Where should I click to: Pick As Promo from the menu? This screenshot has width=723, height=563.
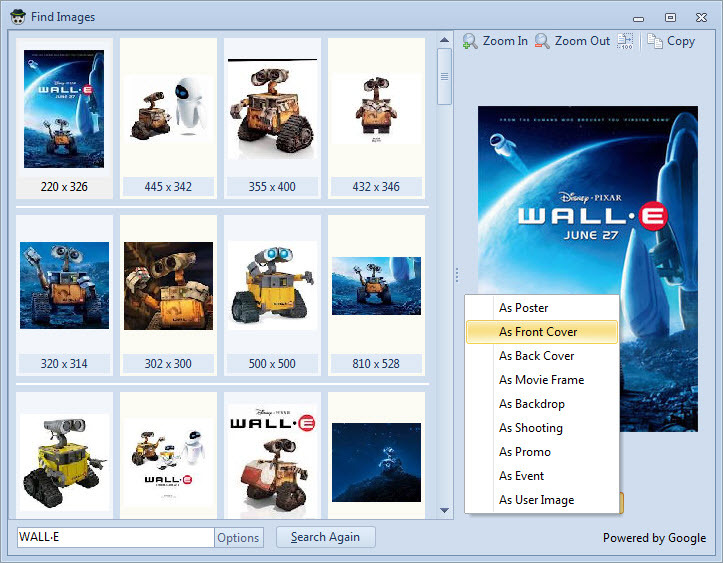tap(541, 451)
